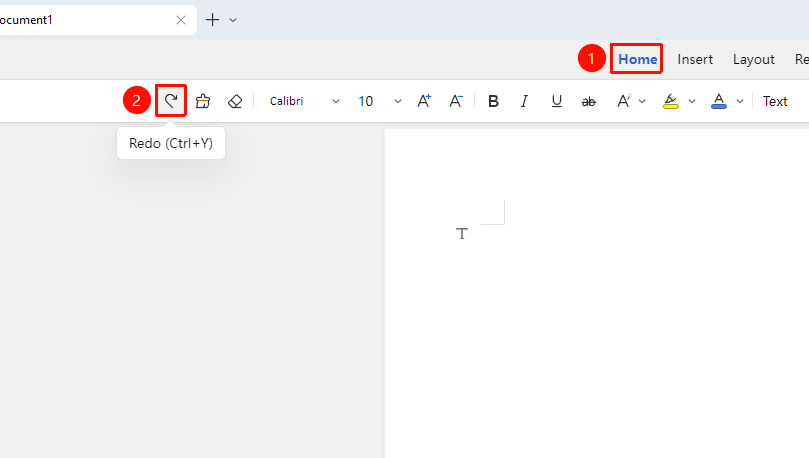Click inside the blank document page

pos(596,293)
